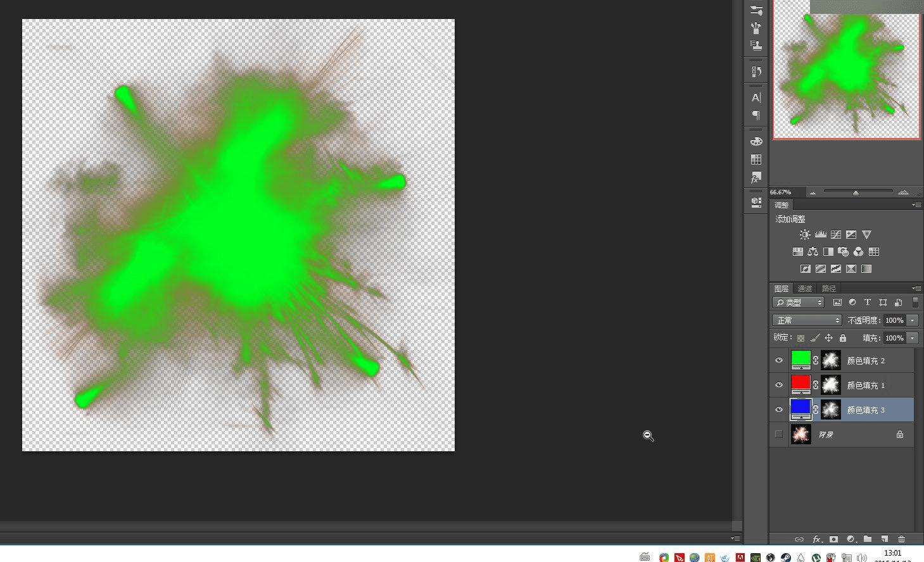Viewport: 924px width, 562px height.
Task: Add a Posterize adjustment layer
Action: click(x=821, y=269)
